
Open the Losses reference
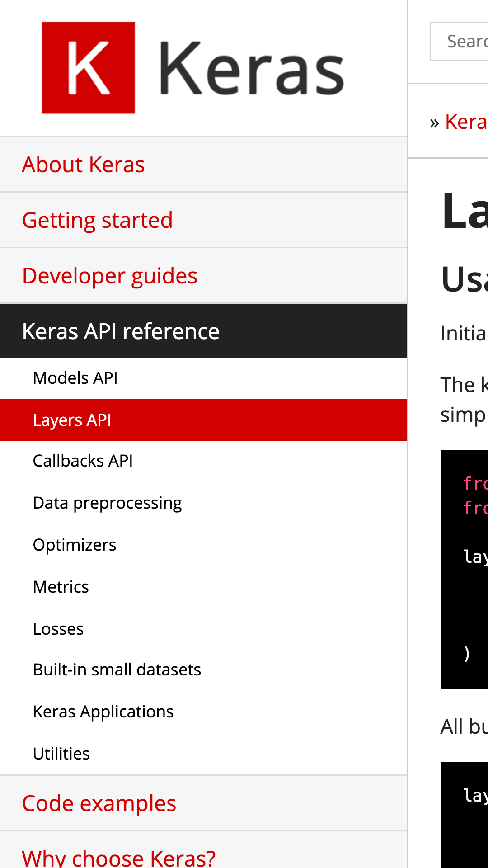click(203, 629)
